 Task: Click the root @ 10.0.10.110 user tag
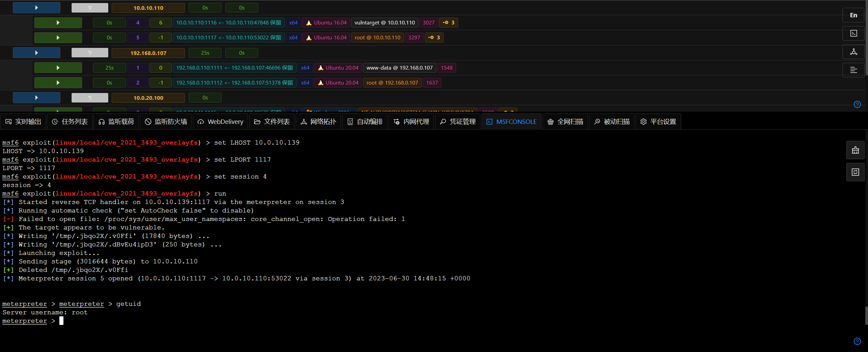(x=378, y=38)
